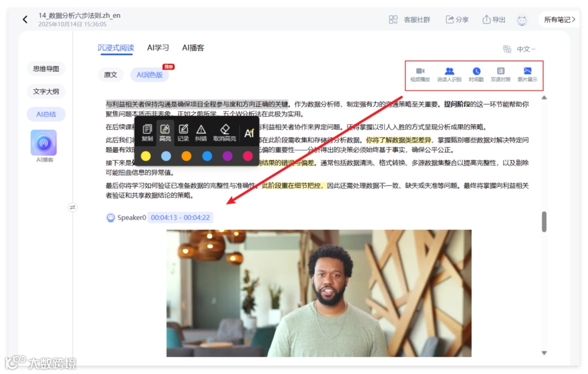588x374 pixels.
Task: Toggle 视频播放 video playback
Action: click(420, 74)
